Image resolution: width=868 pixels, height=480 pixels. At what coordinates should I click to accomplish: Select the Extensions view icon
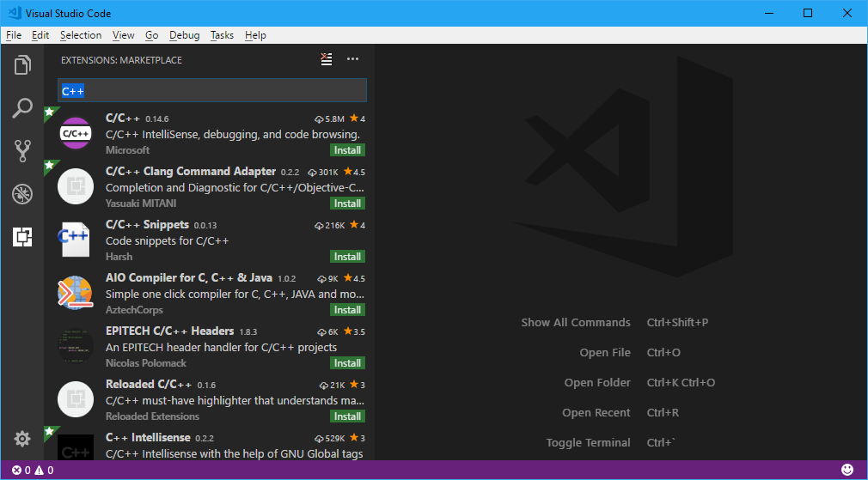(x=22, y=237)
